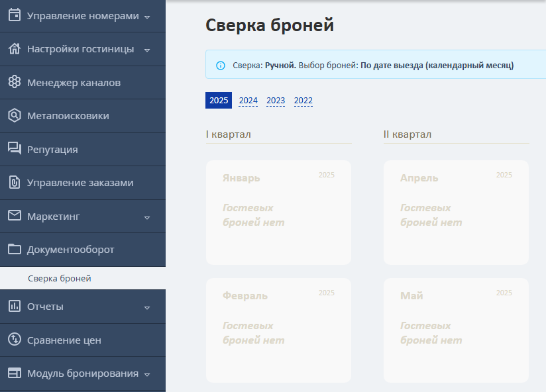Select the Сверка броней submenu item
The image size is (546, 392).
click(x=83, y=278)
